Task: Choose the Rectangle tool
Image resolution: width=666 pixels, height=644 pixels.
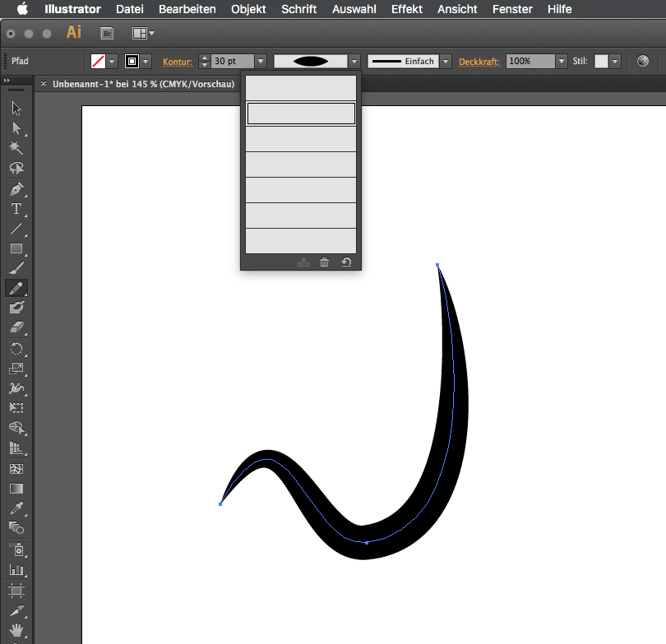Action: tap(16, 248)
